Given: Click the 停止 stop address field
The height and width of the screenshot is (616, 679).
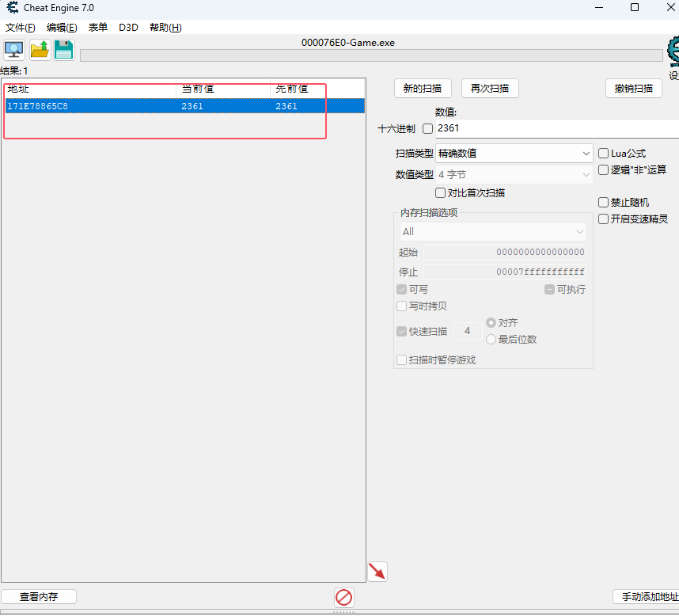Looking at the screenshot, I should (505, 272).
